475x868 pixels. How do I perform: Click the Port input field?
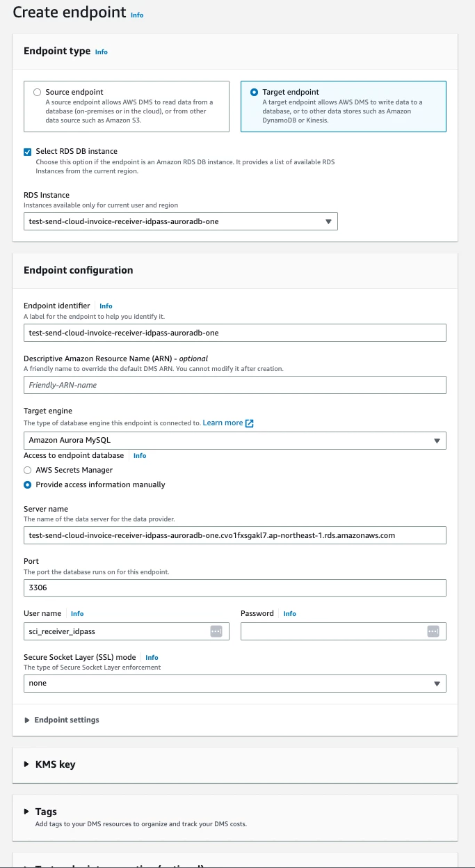(235, 587)
